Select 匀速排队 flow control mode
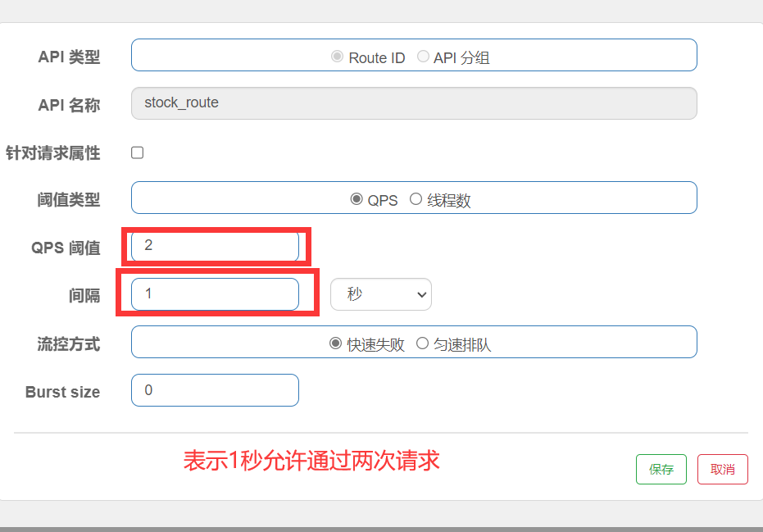This screenshot has width=763, height=532. (423, 343)
